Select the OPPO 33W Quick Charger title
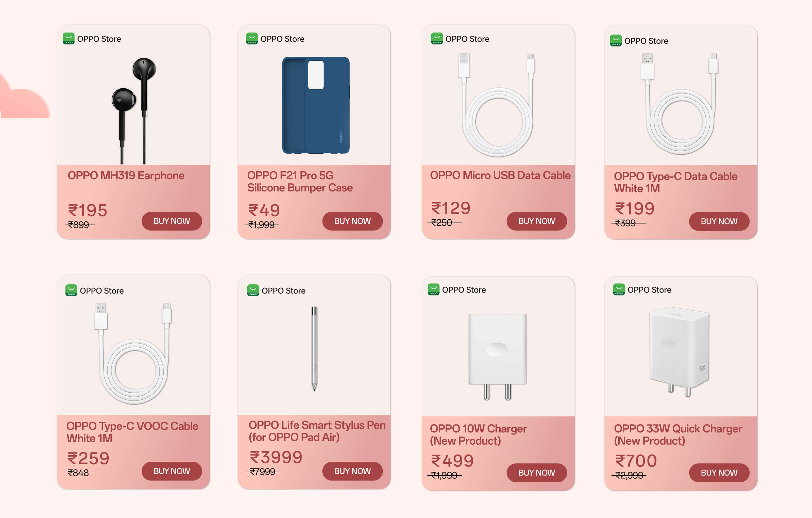This screenshot has height=518, width=812. 678,434
